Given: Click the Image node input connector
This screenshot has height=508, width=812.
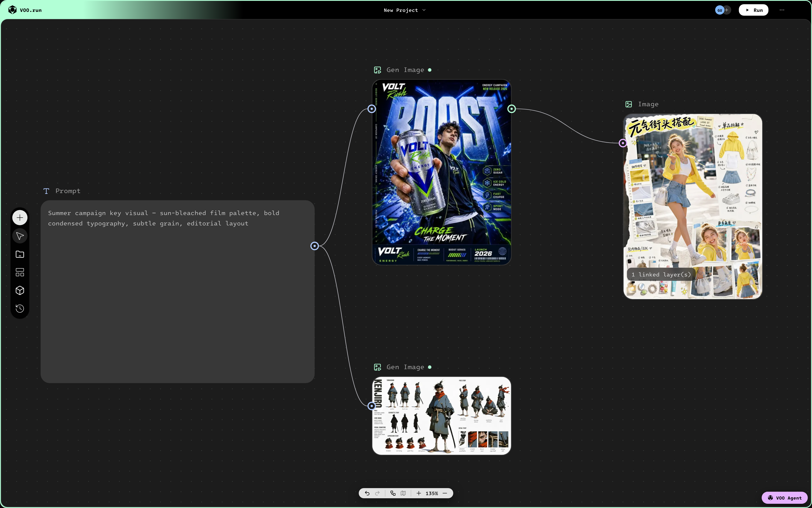Looking at the screenshot, I should pyautogui.click(x=623, y=143).
